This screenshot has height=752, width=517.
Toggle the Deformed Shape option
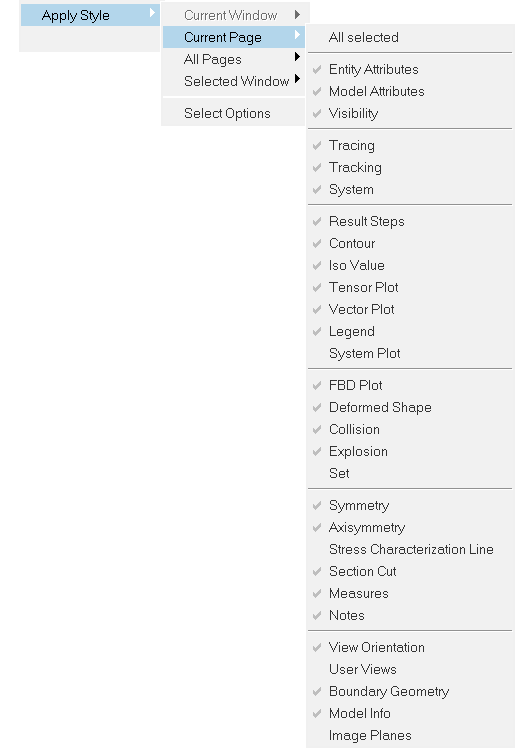click(x=410, y=408)
